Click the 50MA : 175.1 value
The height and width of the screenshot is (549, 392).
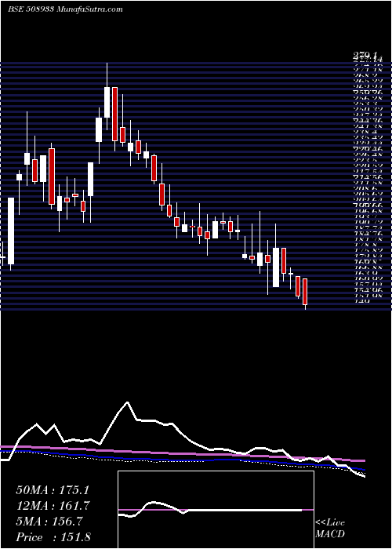(x=53, y=490)
